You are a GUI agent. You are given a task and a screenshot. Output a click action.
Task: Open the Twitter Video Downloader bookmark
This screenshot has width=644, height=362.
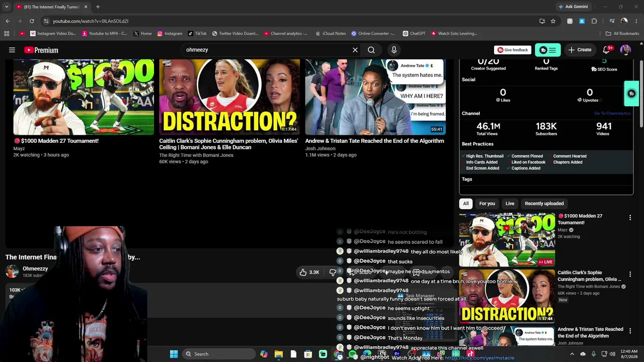[x=235, y=34]
